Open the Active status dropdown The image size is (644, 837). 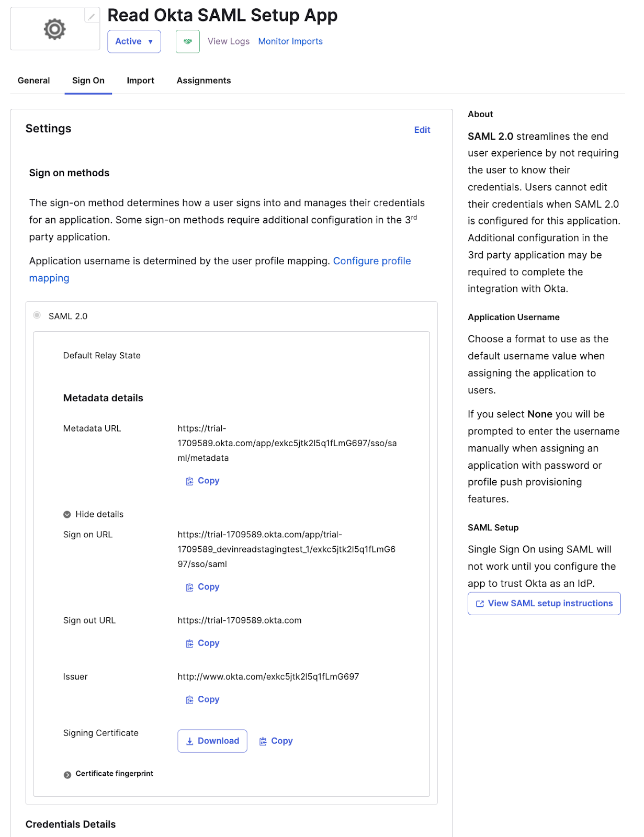click(x=134, y=41)
